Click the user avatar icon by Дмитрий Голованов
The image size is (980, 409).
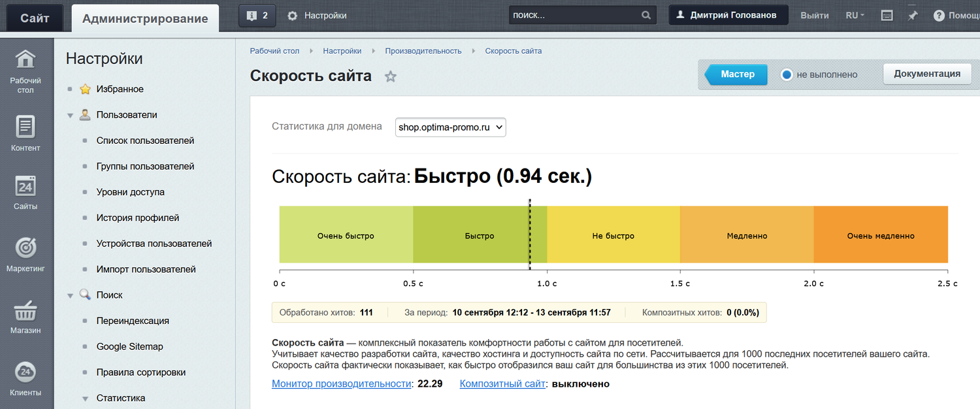point(680,15)
